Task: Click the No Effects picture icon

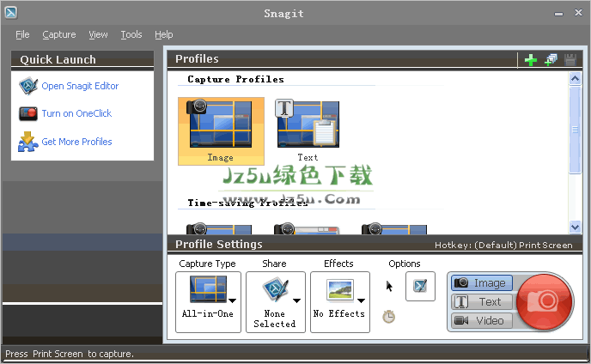Action: click(340, 290)
